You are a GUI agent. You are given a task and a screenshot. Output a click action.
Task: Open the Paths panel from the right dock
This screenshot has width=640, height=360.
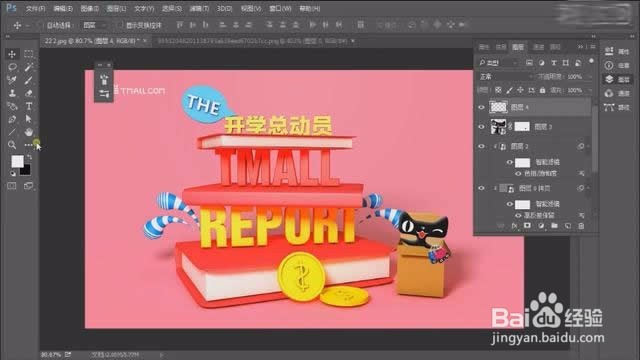pos(617,107)
